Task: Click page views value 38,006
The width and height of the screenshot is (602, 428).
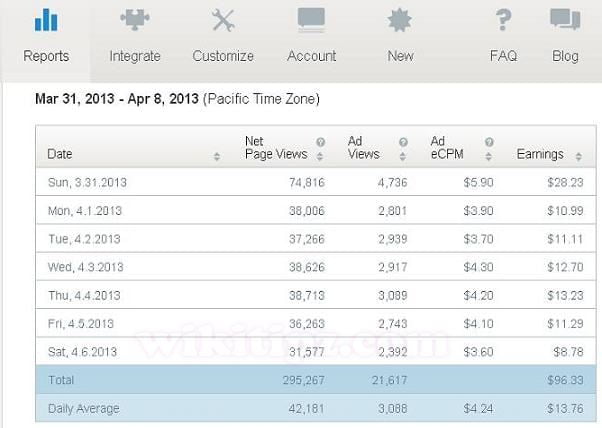Action: point(307,211)
